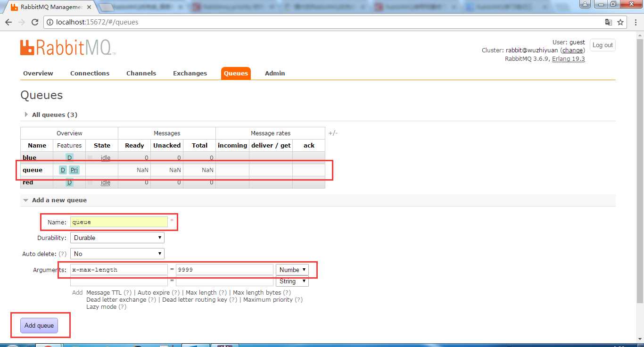The width and height of the screenshot is (644, 347).
Task: Click the (?) help after Dead letter routing key
Action: point(233,299)
